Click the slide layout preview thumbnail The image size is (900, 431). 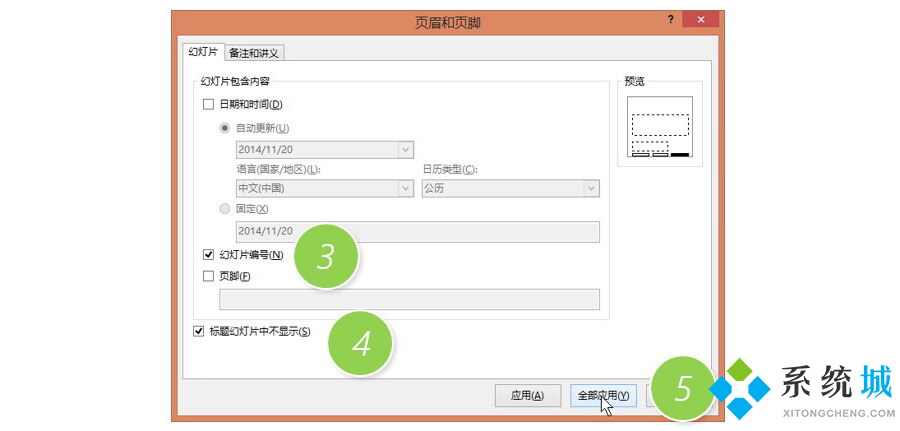pos(659,127)
